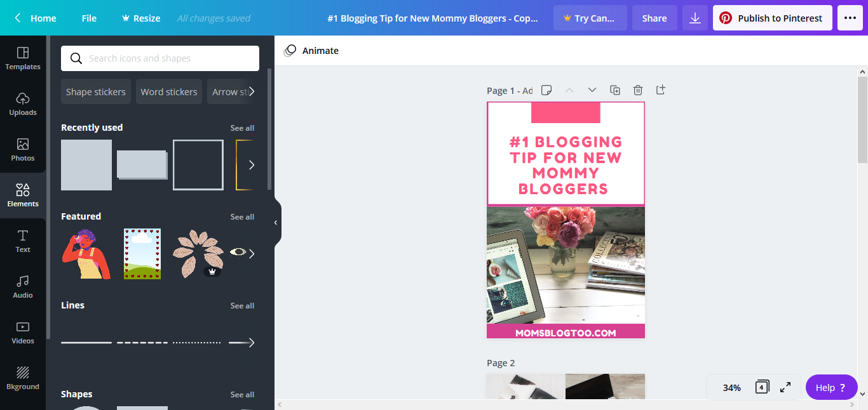
Task: Open the File menu
Action: pyautogui.click(x=88, y=18)
